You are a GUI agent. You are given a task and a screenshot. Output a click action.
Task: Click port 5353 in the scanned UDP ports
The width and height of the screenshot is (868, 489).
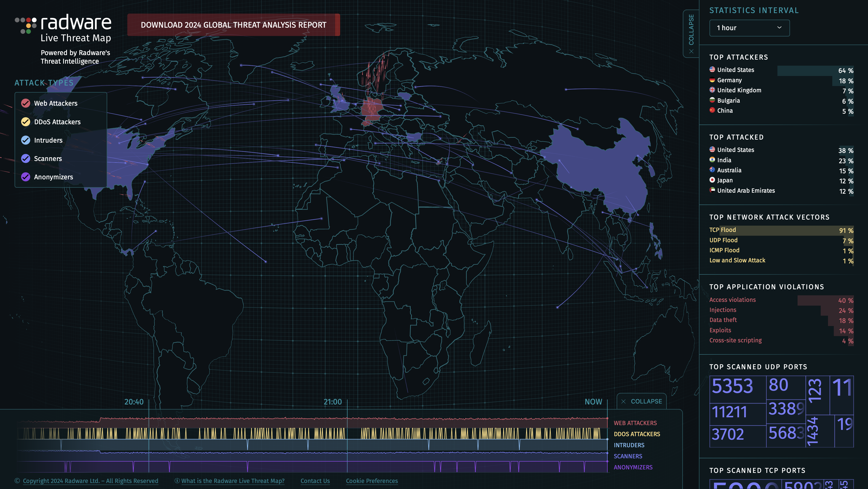click(732, 386)
